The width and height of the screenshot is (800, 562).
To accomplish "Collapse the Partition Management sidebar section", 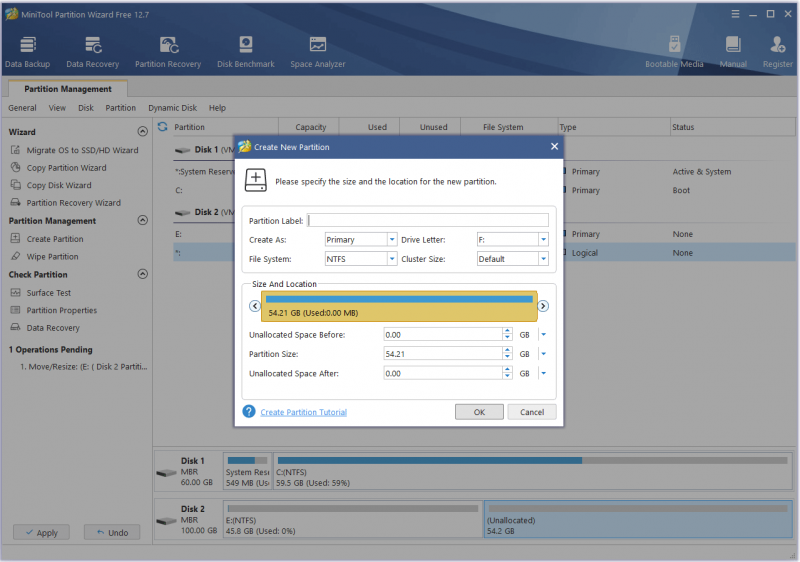I will 142,220.
